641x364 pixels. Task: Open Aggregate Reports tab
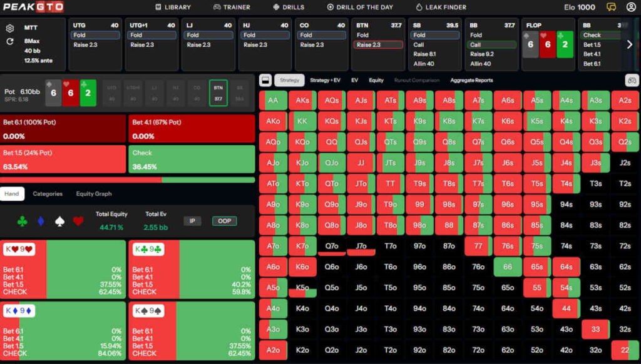coord(471,80)
